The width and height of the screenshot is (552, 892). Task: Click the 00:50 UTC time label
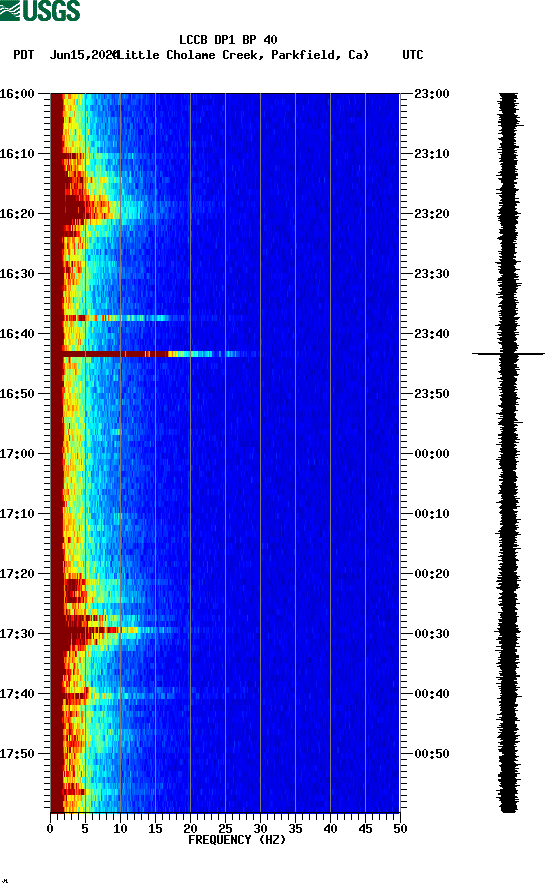pyautogui.click(x=432, y=754)
